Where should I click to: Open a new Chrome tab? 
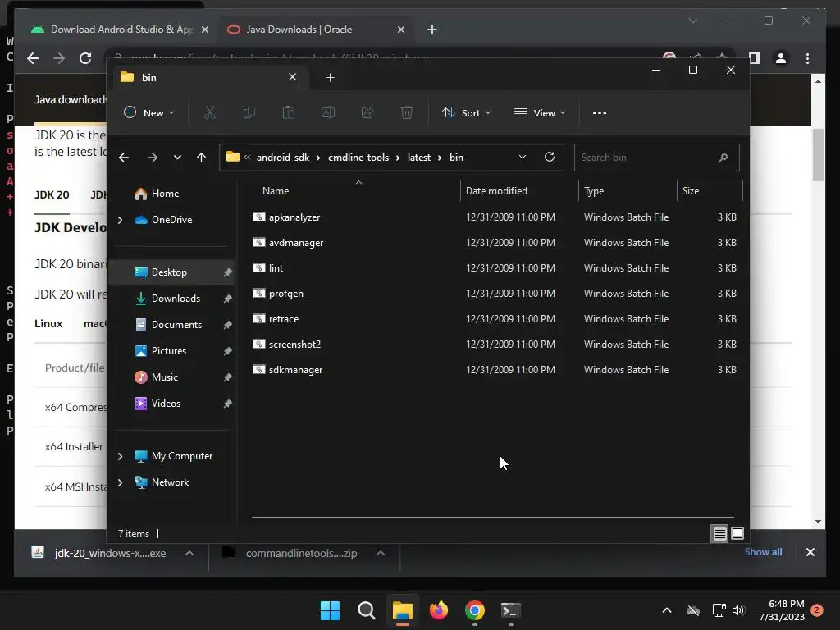pos(432,30)
